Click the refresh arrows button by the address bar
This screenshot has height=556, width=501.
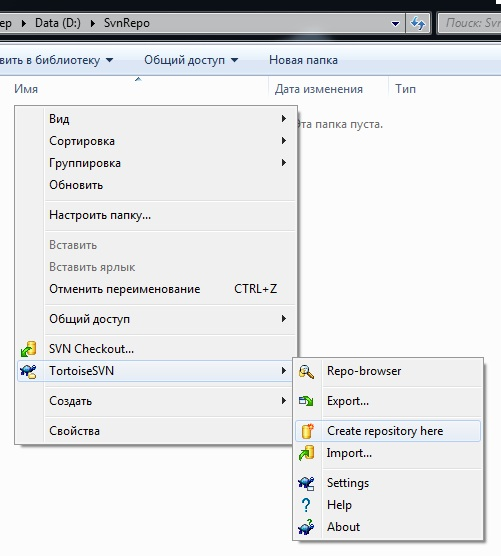[418, 23]
